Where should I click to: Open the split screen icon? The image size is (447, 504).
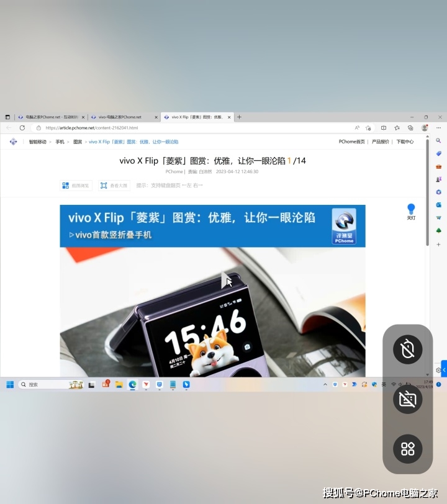pyautogui.click(x=384, y=128)
